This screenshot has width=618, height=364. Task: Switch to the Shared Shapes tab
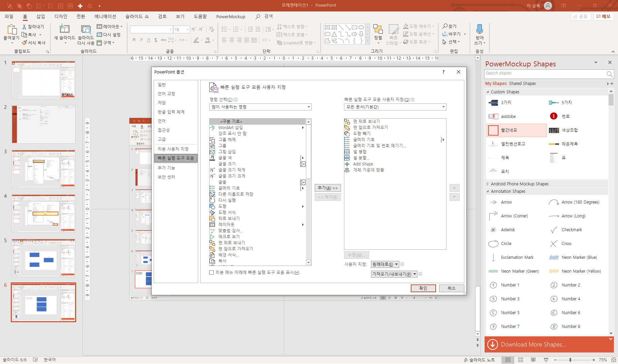522,84
